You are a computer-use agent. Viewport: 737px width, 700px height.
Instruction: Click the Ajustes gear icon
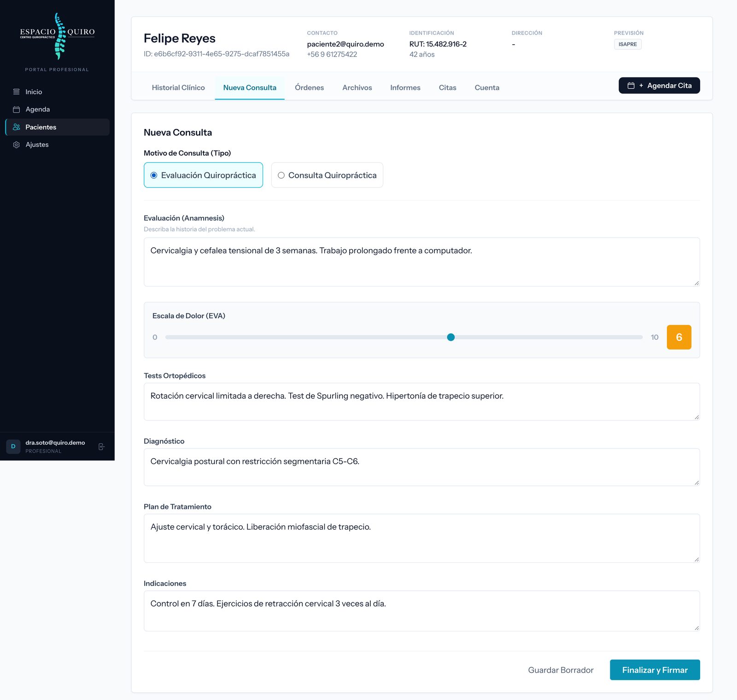pos(16,145)
